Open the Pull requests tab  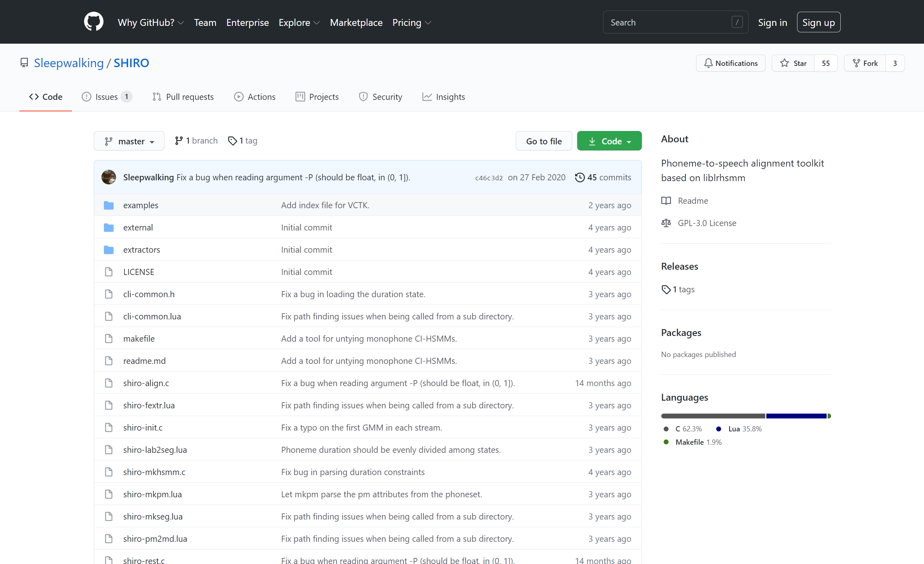point(183,97)
